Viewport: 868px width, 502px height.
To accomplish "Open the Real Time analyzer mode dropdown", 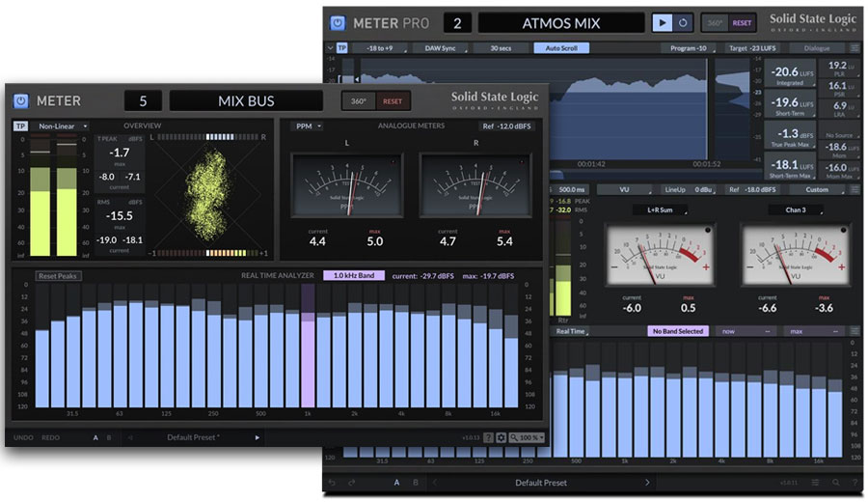I will [x=571, y=331].
